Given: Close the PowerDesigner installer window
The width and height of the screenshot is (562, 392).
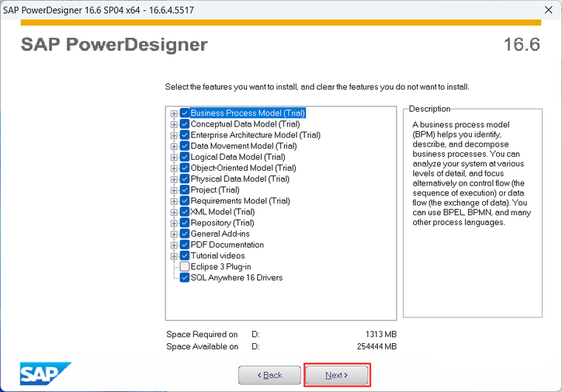Looking at the screenshot, I should (x=549, y=10).
